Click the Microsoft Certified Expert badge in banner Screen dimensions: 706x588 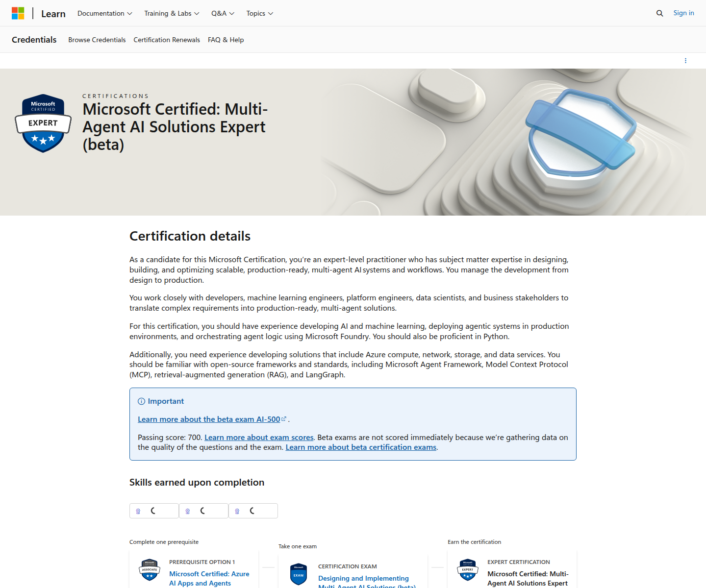click(x=43, y=123)
